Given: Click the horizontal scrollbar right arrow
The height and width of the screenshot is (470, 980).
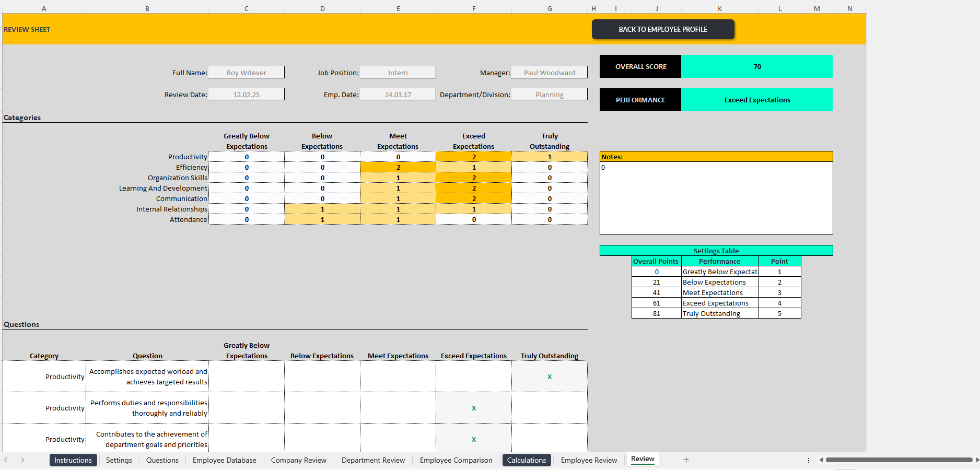Looking at the screenshot, I should (974, 460).
